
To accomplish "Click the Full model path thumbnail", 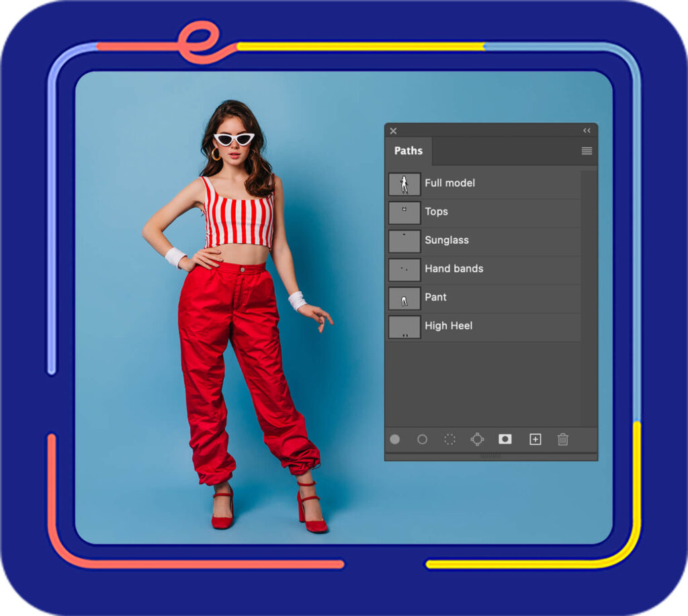I will pyautogui.click(x=404, y=184).
